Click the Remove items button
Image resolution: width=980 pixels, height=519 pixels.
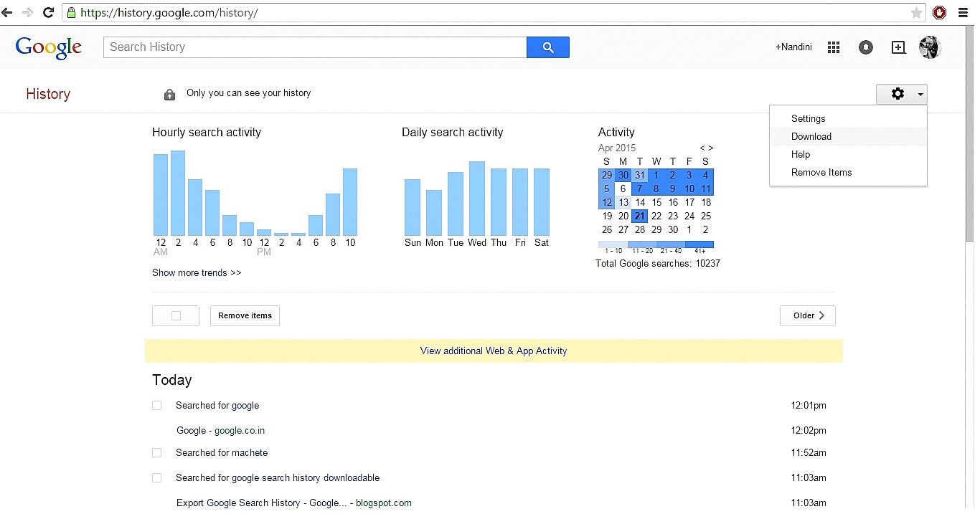click(245, 315)
